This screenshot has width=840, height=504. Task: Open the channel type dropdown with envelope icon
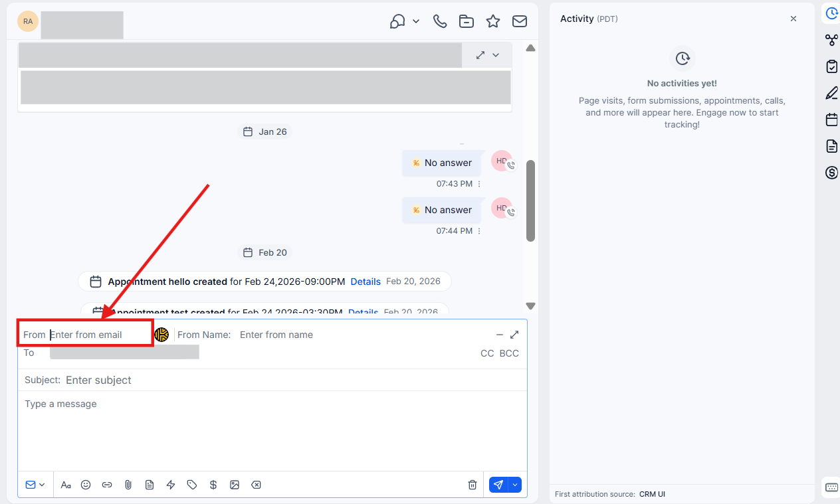35,485
